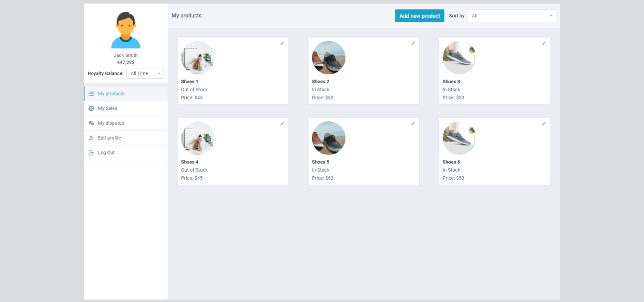The width and height of the screenshot is (644, 302).
Task: Open the Royalty Balance All Time dropdown
Action: (145, 73)
